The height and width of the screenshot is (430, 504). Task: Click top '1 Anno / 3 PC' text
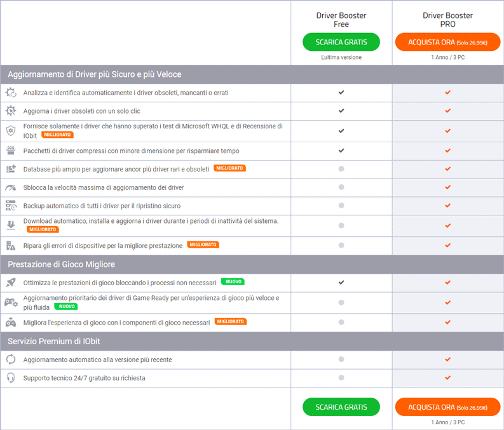click(x=447, y=58)
